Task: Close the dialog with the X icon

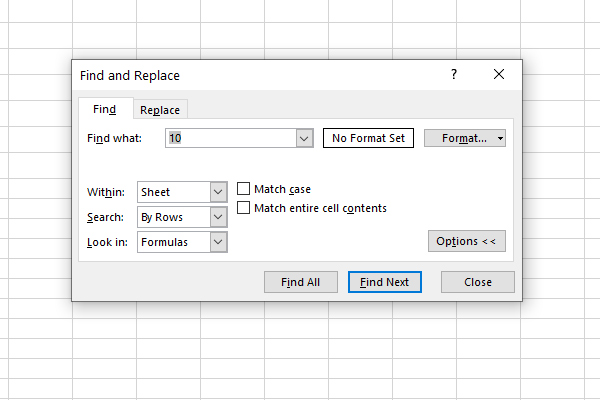Action: click(499, 75)
